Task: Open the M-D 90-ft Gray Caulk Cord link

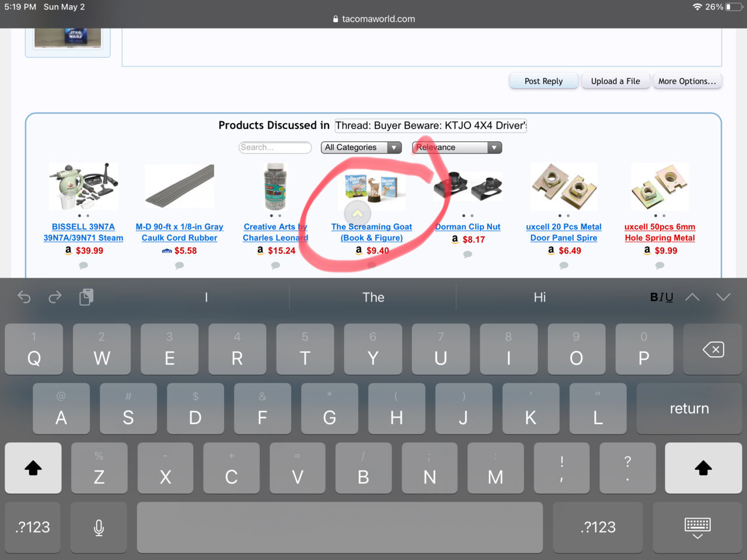Action: [179, 232]
